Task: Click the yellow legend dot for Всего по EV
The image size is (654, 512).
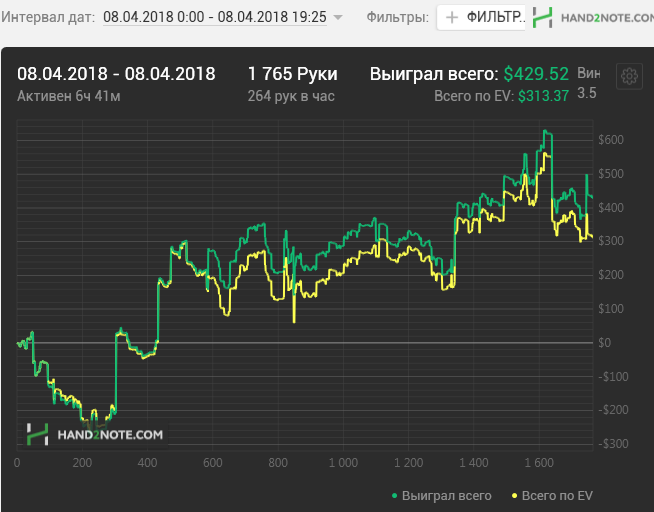Action: point(514,496)
